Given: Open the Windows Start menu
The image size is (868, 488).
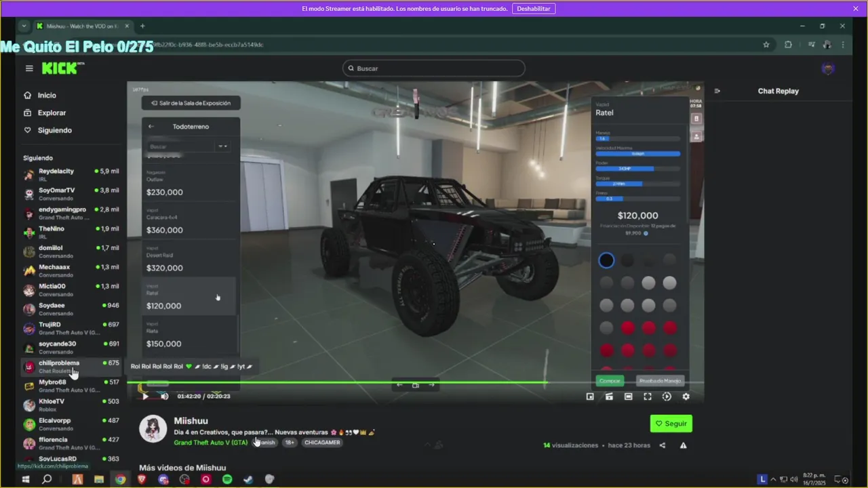Looking at the screenshot, I should (x=25, y=479).
